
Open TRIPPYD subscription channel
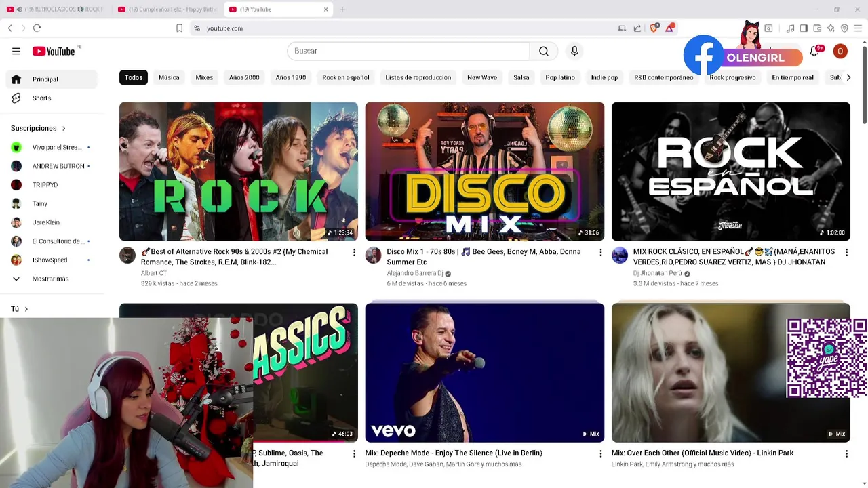point(52,185)
